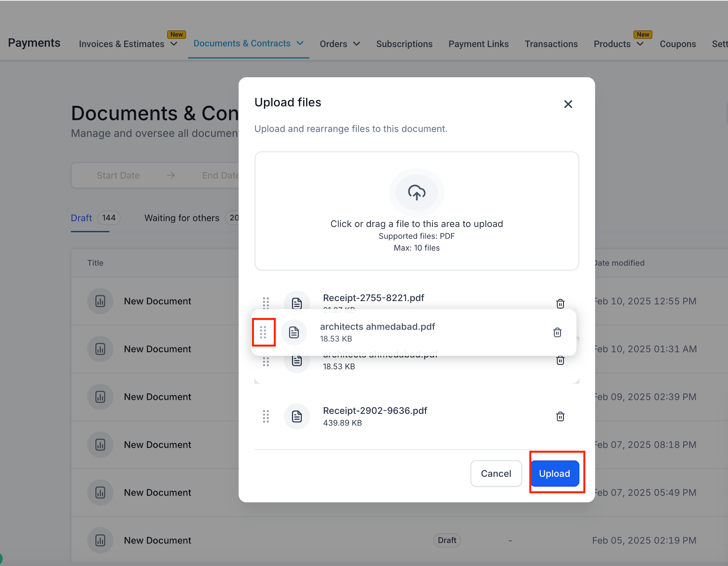Open the Transactions tab
This screenshot has height=566, width=728.
[x=551, y=44]
